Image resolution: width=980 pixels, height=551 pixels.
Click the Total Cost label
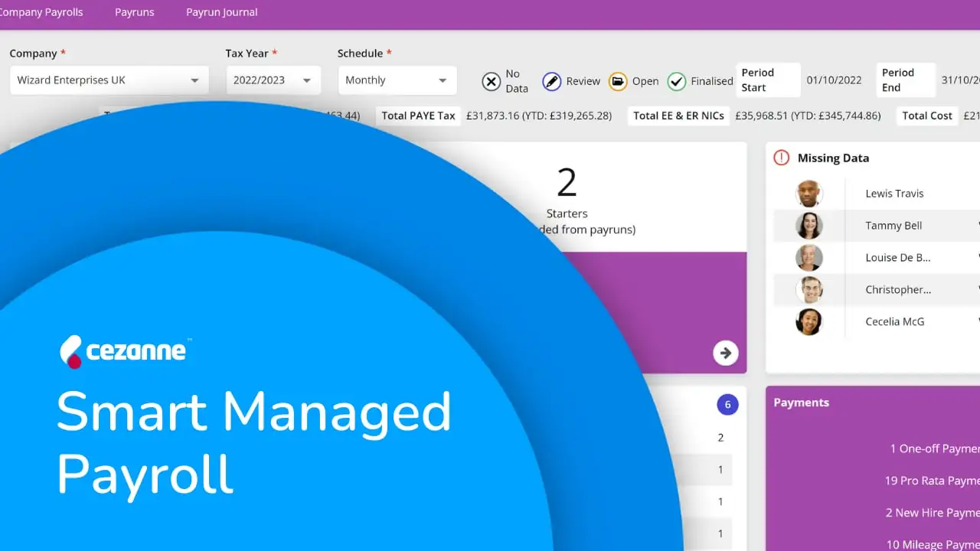coord(927,116)
